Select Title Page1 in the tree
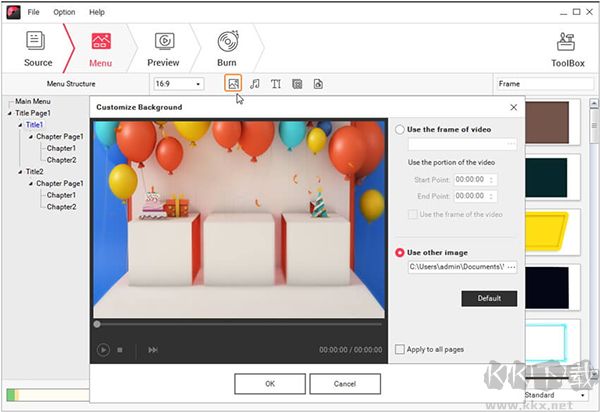This screenshot has width=600, height=412. tap(33, 113)
